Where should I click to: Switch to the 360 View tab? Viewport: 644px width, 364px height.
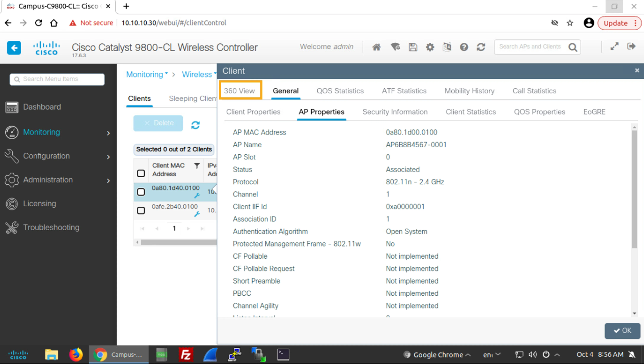click(x=239, y=91)
